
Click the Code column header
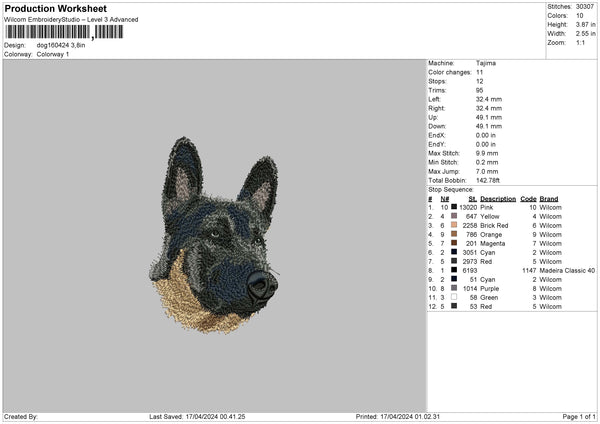[x=529, y=198]
